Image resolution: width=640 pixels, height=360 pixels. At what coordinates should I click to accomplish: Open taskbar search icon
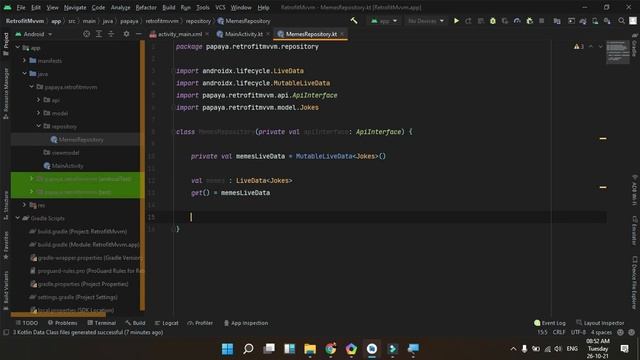click(x=248, y=349)
